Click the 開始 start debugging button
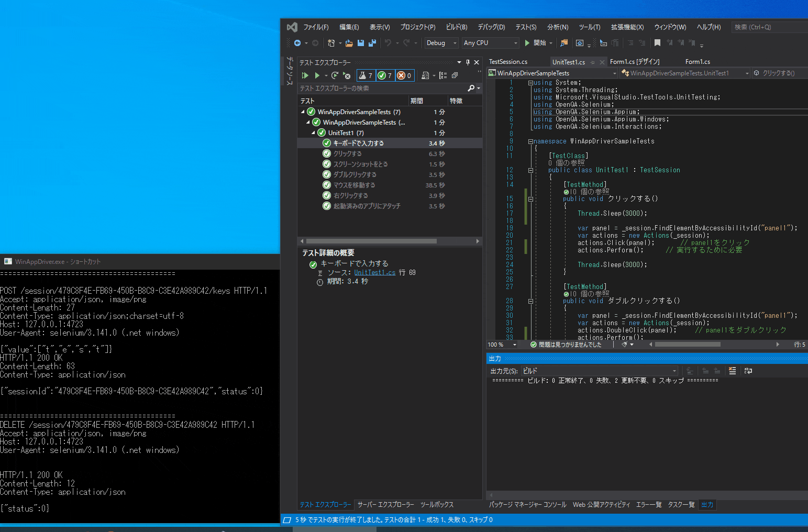Image resolution: width=808 pixels, height=532 pixels. (535, 43)
